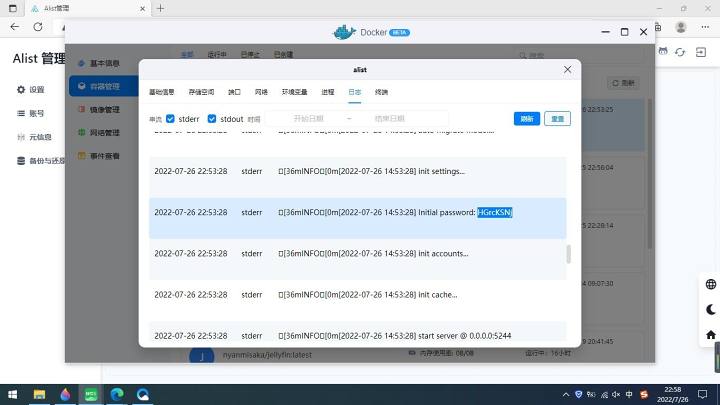Switch to the 终端 tab

[381, 92]
